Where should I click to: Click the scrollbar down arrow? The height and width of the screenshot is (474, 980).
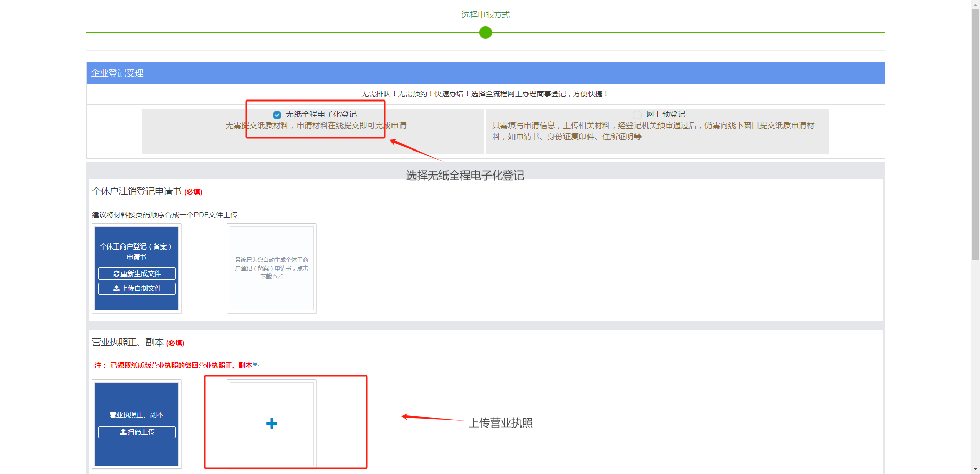tap(975, 469)
